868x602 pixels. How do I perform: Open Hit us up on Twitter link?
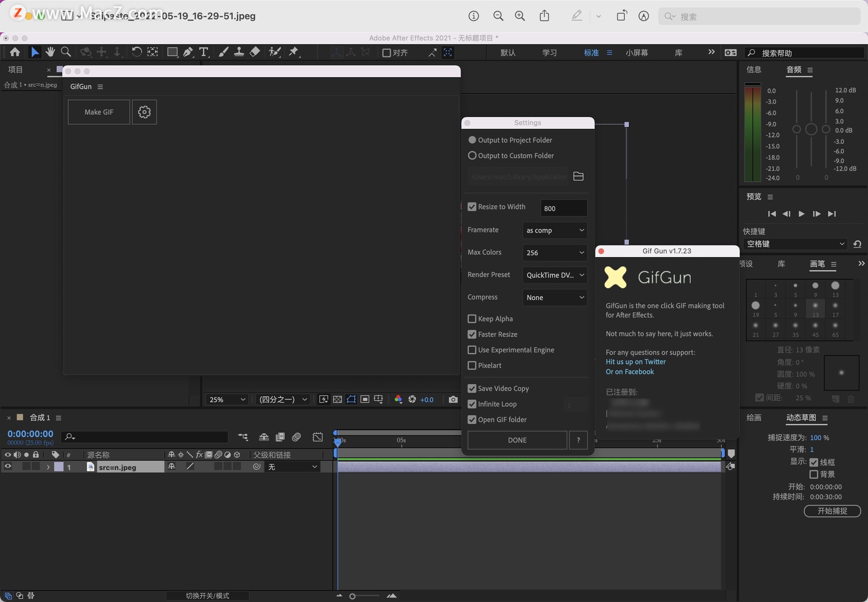tap(636, 362)
